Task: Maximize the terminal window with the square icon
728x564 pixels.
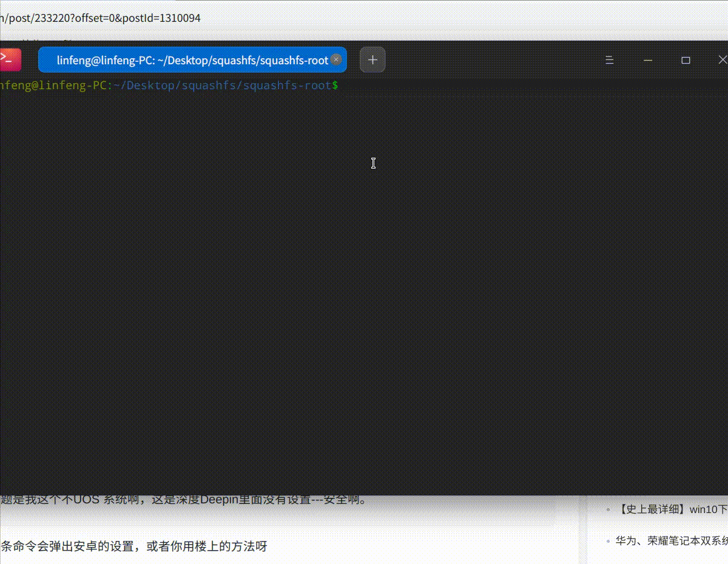Action: [x=686, y=59]
